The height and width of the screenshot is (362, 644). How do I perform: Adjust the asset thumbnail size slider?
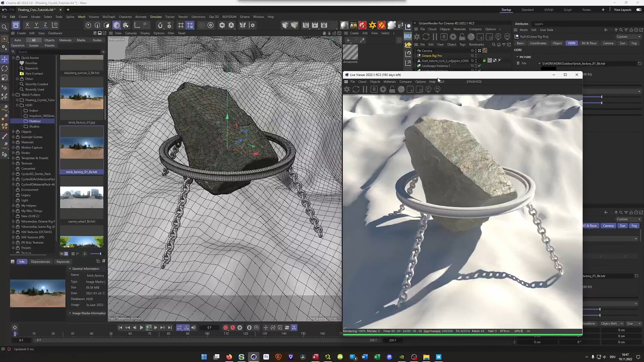95,254
